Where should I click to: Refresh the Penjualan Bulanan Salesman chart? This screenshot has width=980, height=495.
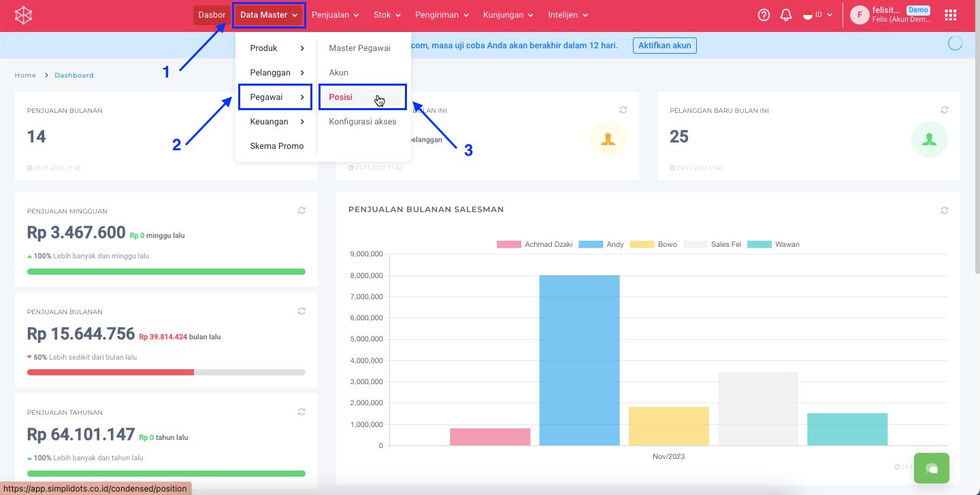coord(944,211)
